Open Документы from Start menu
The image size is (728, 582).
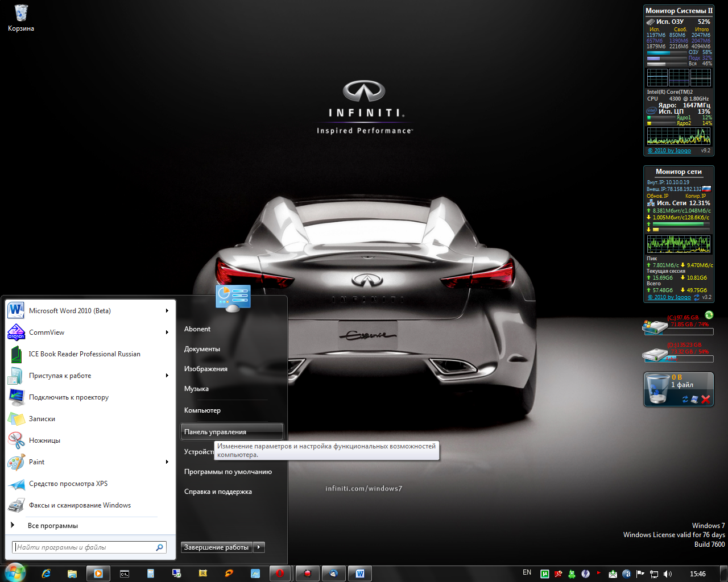pos(231,349)
